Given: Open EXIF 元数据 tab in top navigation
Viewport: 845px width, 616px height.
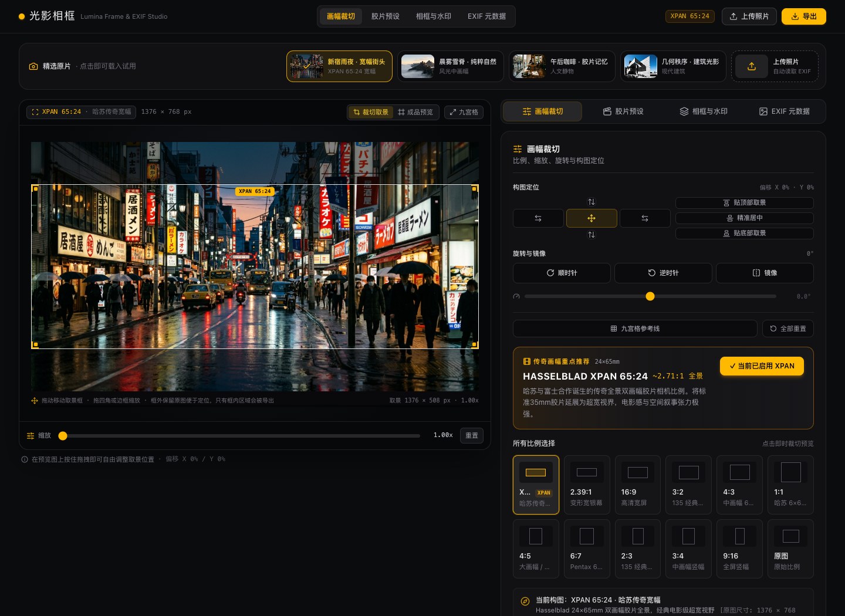Looking at the screenshot, I should (486, 16).
